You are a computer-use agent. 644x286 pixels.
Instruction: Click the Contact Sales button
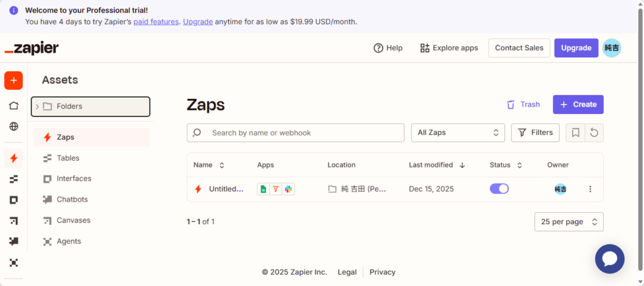tap(519, 48)
